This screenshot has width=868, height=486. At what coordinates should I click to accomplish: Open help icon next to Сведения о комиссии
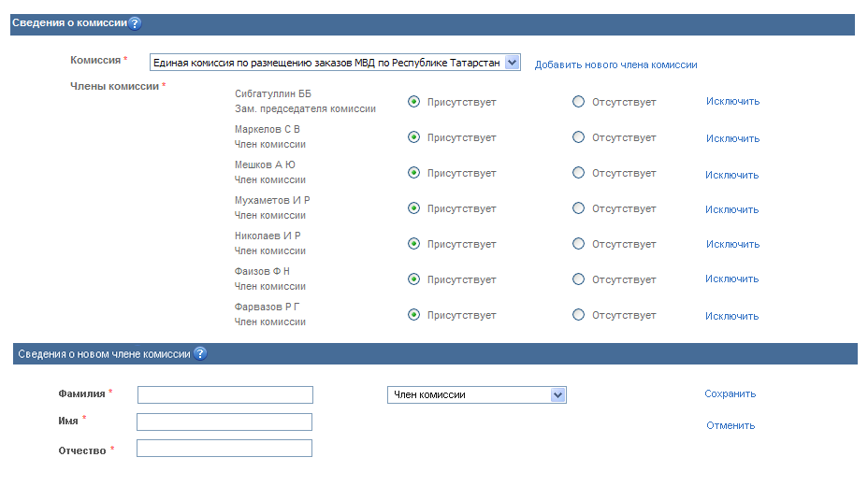coord(135,23)
